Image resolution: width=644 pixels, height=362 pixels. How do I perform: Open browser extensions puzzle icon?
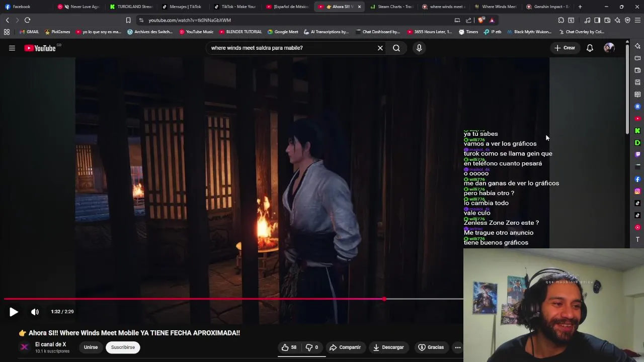point(561,20)
